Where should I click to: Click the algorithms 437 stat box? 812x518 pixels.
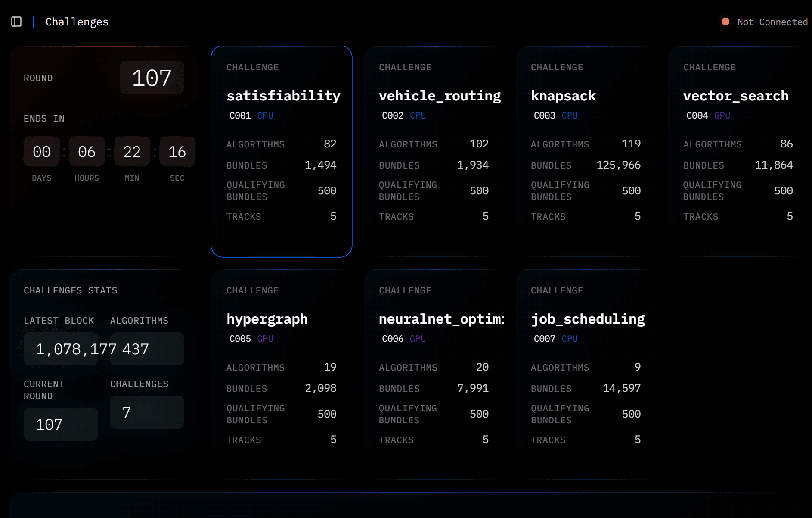(147, 349)
